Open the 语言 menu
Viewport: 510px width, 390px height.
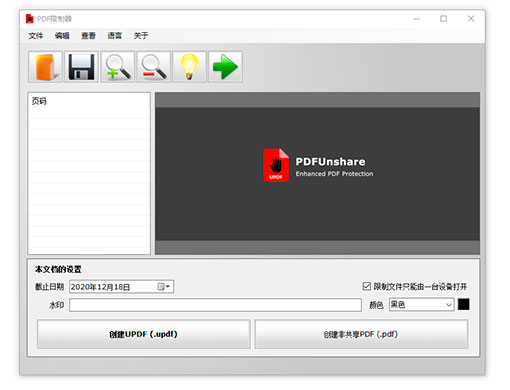click(115, 36)
